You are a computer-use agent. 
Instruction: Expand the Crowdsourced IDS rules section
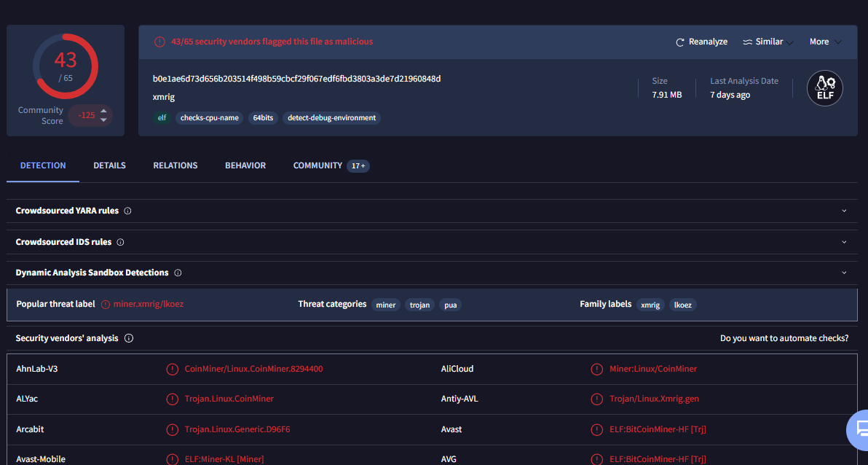844,242
